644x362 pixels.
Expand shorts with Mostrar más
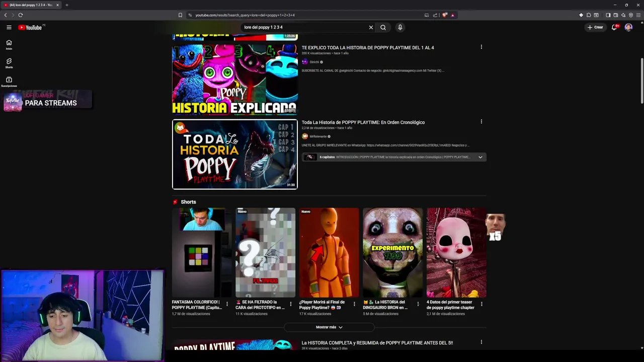(x=329, y=327)
